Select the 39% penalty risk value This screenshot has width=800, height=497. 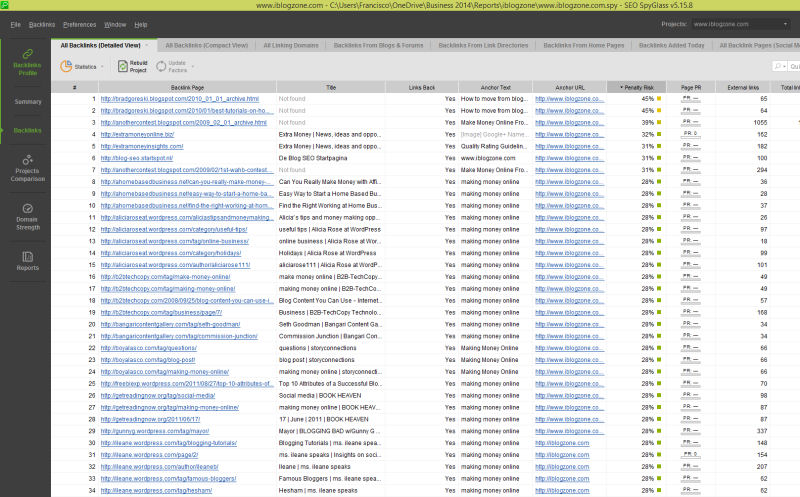point(647,122)
